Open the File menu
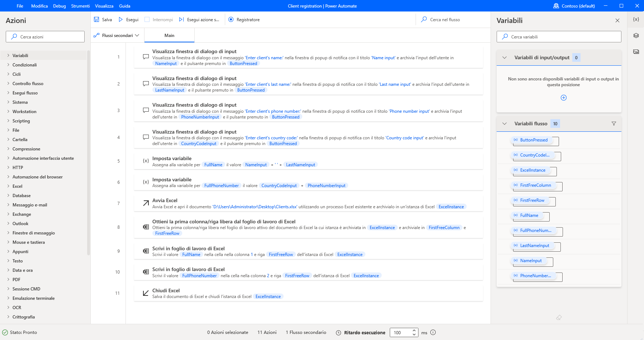Image resolution: width=644 pixels, height=340 pixels. pyautogui.click(x=20, y=6)
